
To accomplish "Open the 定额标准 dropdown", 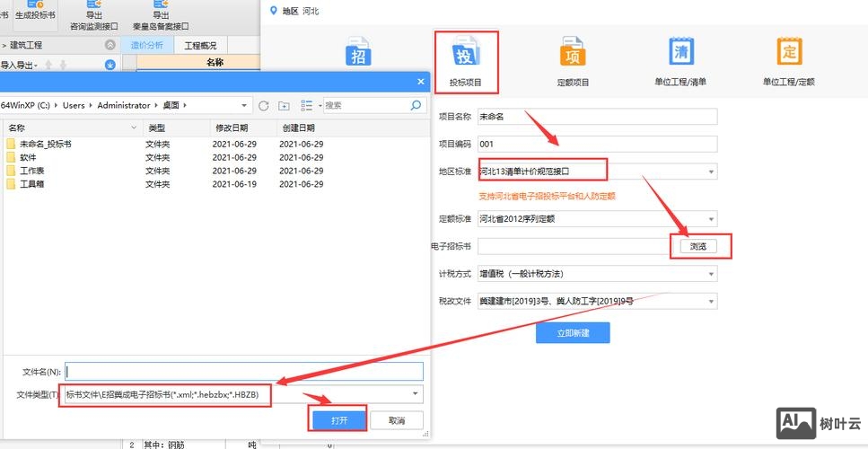I will (597, 219).
